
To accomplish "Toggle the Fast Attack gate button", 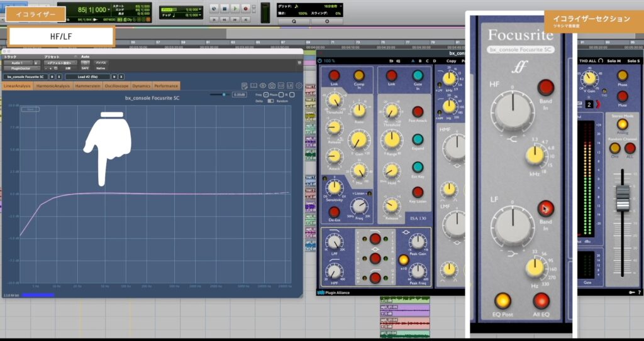I will pyautogui.click(x=418, y=112).
